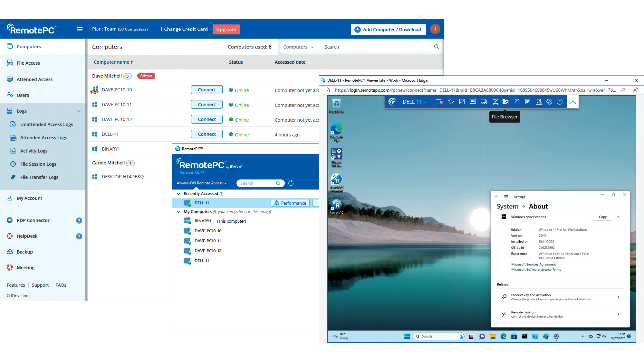Click the user avatar T icon
The width and height of the screenshot is (644, 362).
(435, 29)
